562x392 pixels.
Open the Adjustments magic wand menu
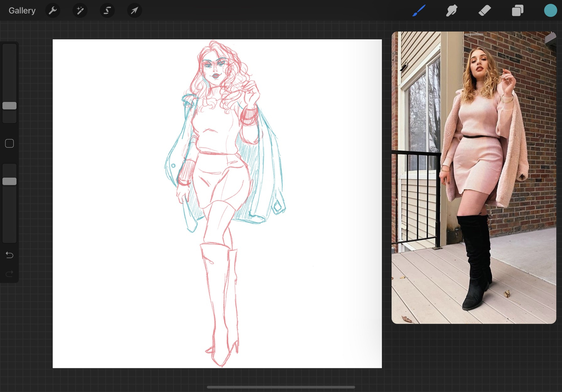pyautogui.click(x=80, y=11)
